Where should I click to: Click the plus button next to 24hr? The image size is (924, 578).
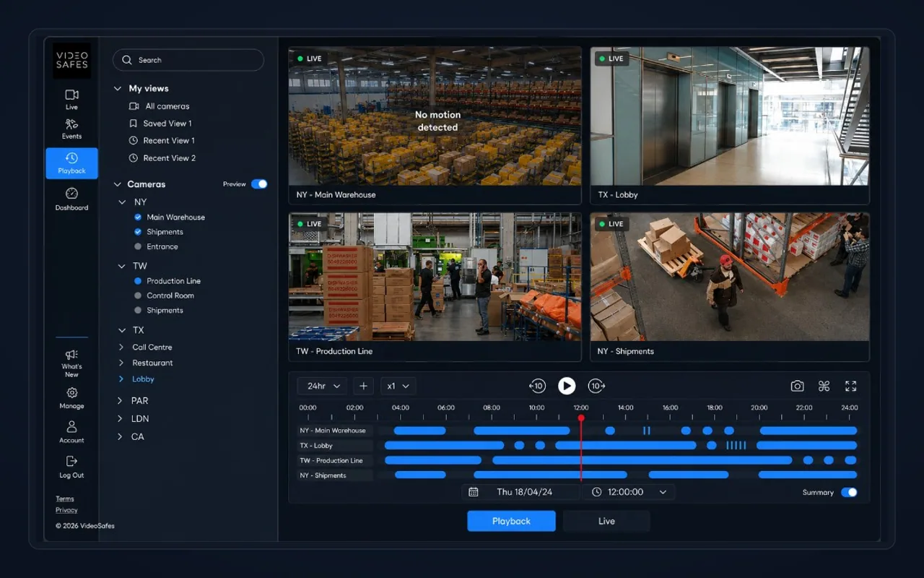point(364,387)
